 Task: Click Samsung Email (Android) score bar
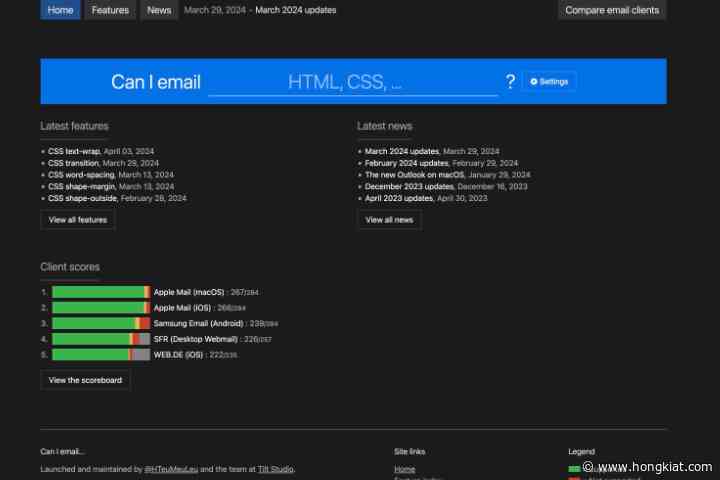(101, 323)
